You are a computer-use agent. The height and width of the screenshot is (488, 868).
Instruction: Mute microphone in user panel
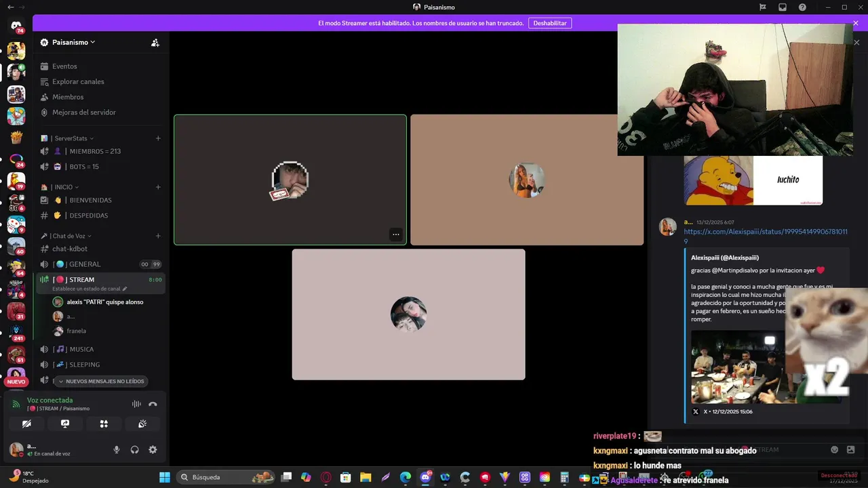pyautogui.click(x=117, y=449)
